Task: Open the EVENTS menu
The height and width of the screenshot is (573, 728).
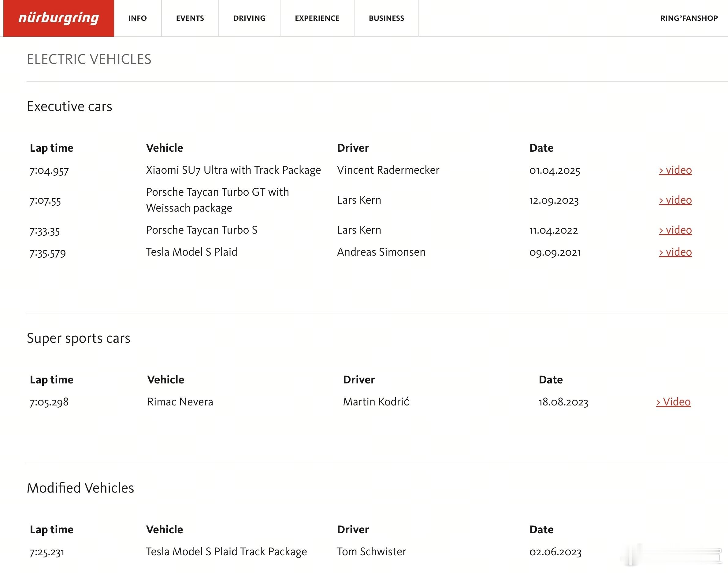Action: tap(190, 18)
